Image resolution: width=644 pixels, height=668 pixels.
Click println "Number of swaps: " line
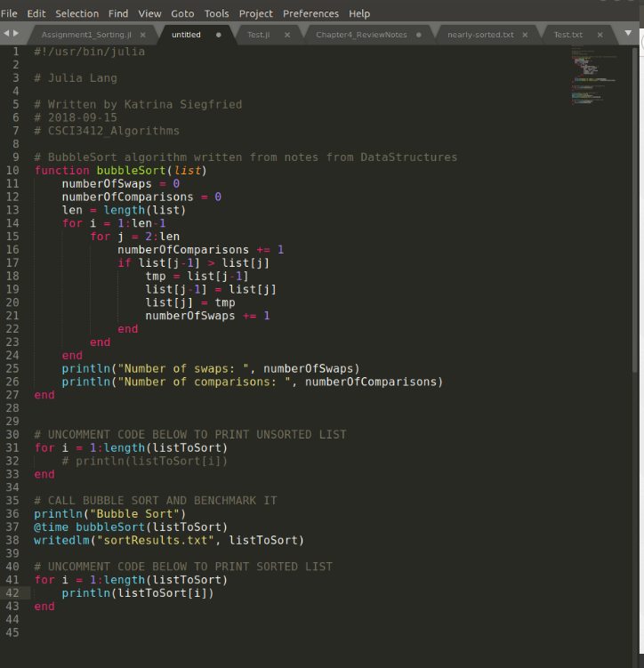coord(211,368)
